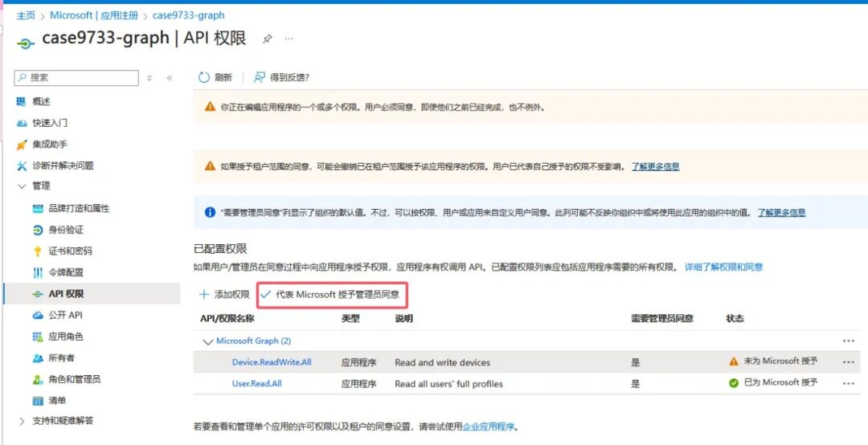Click the 应用角色 grid icon
868x445 pixels.
(38, 337)
